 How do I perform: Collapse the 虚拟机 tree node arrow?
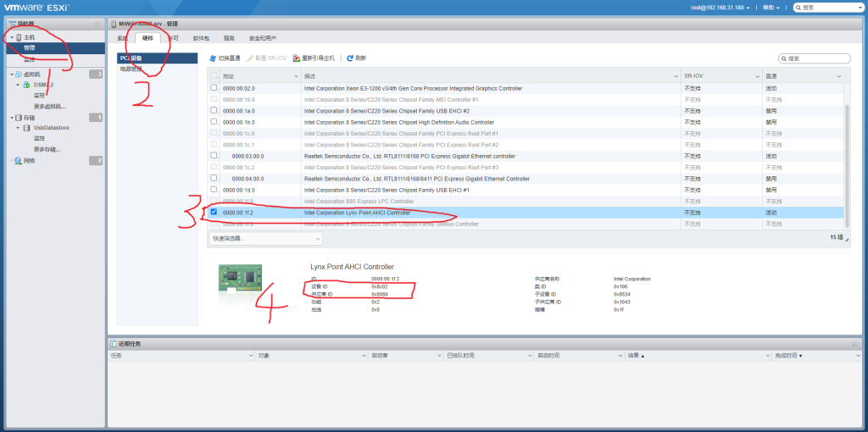click(12, 75)
